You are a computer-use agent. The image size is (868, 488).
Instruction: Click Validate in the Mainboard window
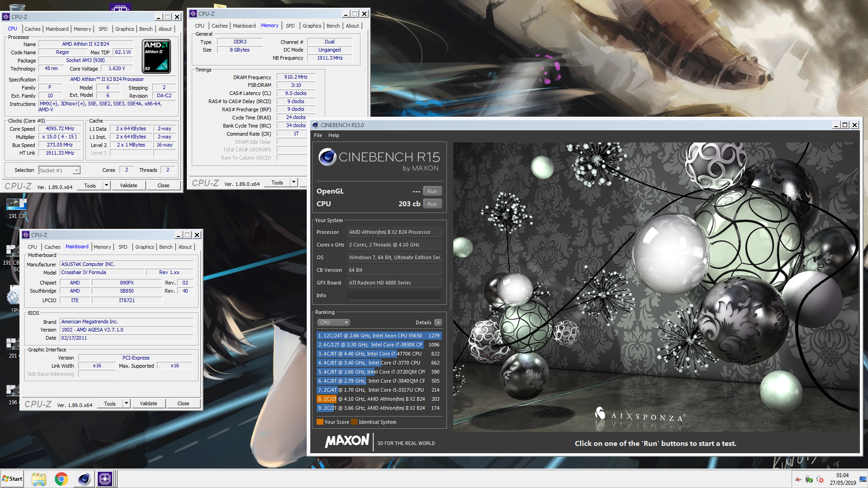[x=148, y=403]
